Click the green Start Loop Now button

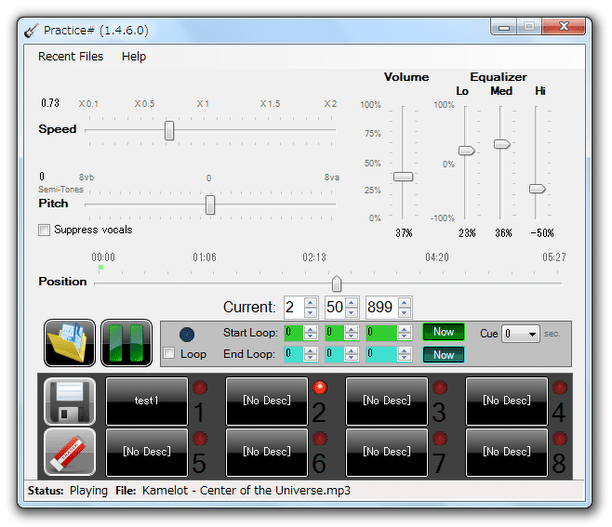[x=443, y=332]
